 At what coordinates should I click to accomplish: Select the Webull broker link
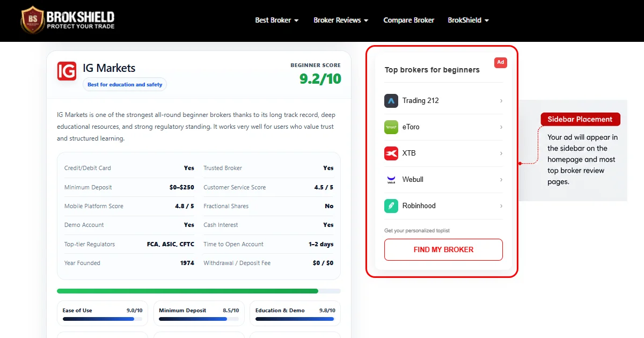pos(443,180)
